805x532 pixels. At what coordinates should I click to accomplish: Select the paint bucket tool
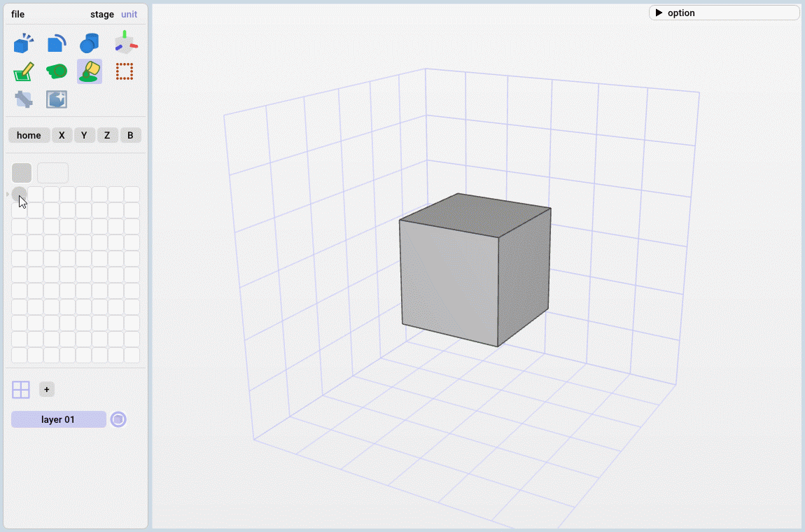[x=90, y=71]
